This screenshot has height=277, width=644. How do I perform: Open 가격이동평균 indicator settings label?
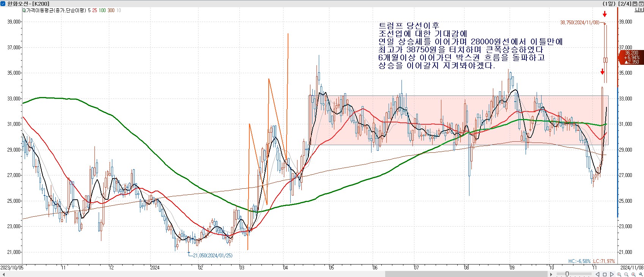click(x=56, y=10)
